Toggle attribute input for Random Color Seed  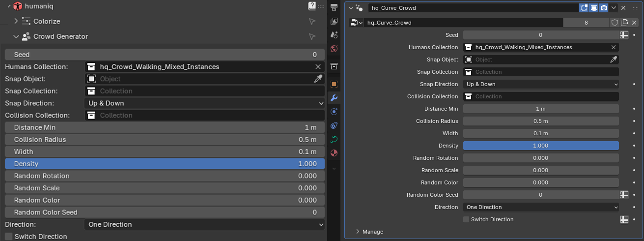624,195
